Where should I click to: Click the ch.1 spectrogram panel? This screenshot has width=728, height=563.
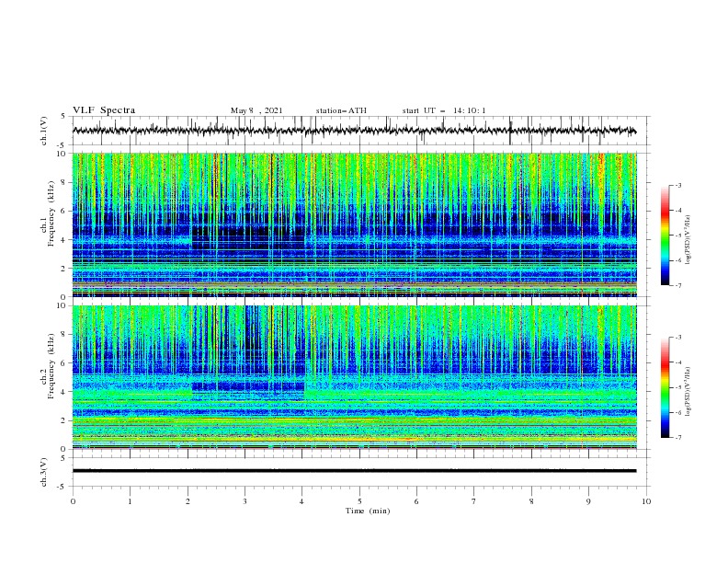pyautogui.click(x=355, y=224)
